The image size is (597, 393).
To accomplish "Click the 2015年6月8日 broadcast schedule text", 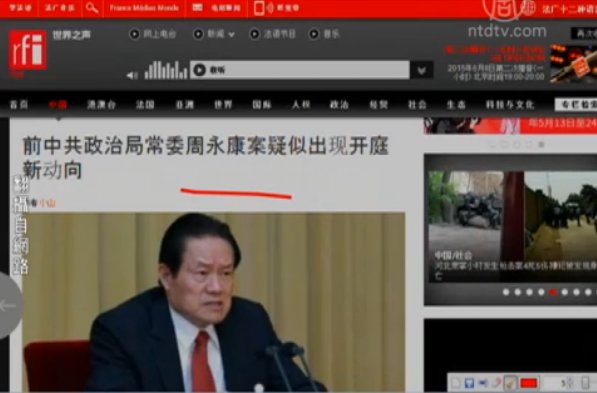I will (496, 72).
